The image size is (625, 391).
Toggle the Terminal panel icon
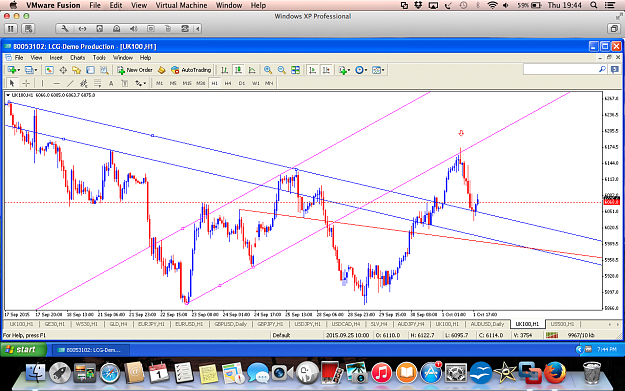click(x=90, y=70)
